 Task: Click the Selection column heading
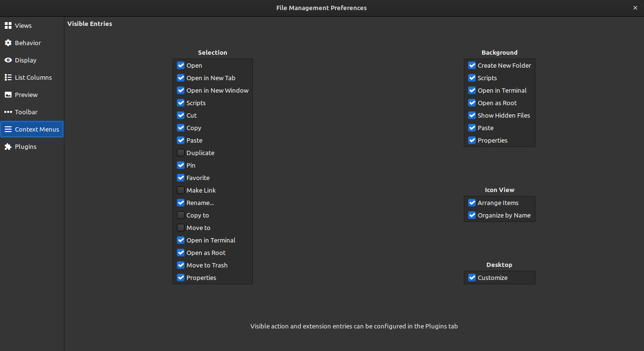click(212, 52)
